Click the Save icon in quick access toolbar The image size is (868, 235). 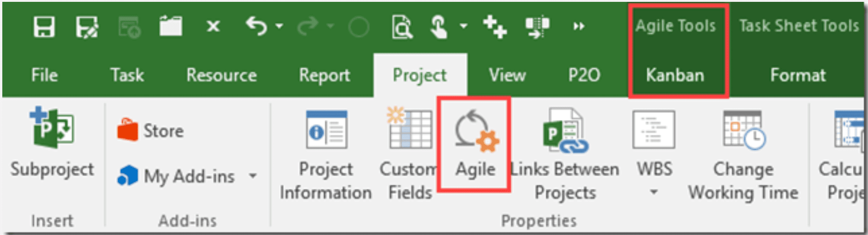tap(44, 26)
